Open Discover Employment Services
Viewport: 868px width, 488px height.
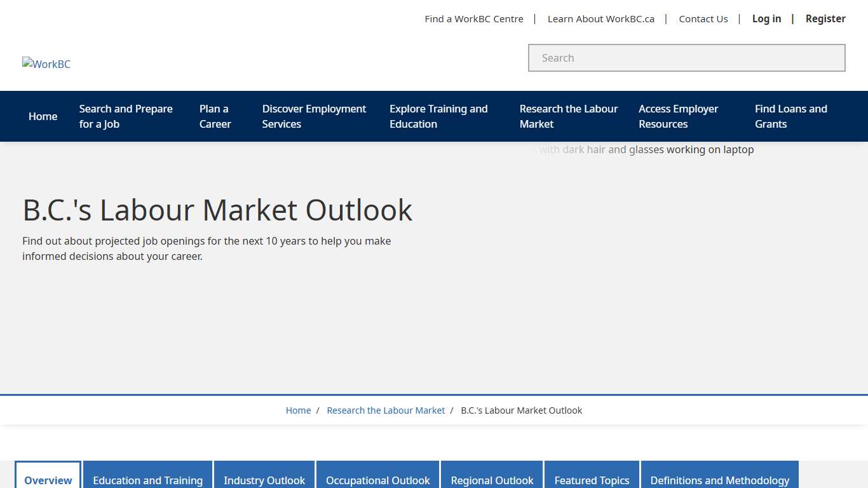(x=314, y=116)
